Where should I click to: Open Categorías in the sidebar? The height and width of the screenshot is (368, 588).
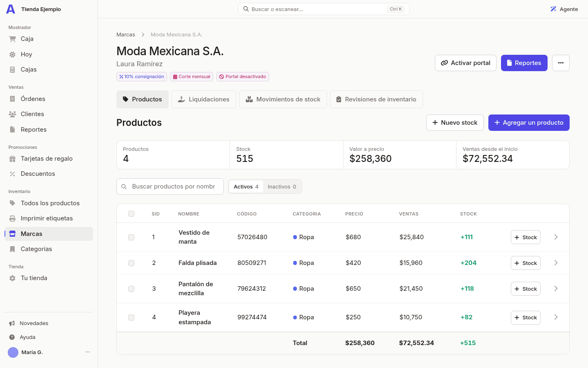tap(49, 249)
